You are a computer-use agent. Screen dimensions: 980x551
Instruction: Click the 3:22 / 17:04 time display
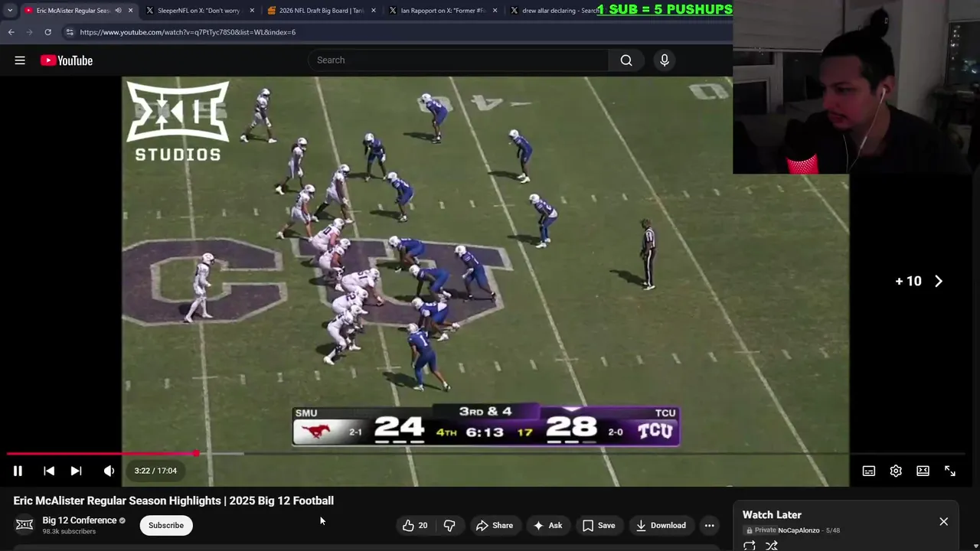click(x=155, y=471)
